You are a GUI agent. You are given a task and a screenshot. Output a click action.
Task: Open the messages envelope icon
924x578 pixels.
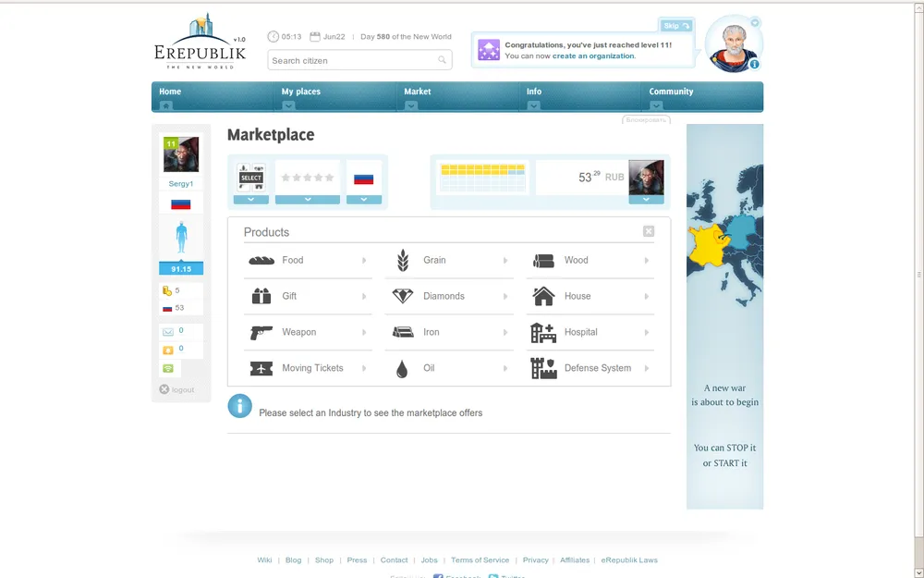[168, 331]
